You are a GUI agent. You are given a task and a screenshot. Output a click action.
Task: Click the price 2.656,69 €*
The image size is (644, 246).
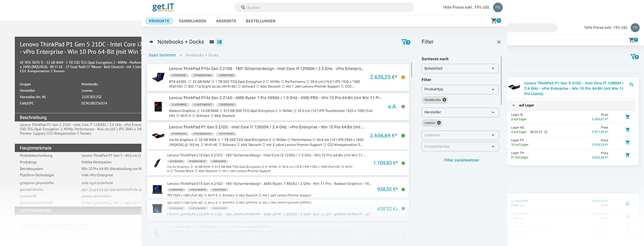coord(383,135)
